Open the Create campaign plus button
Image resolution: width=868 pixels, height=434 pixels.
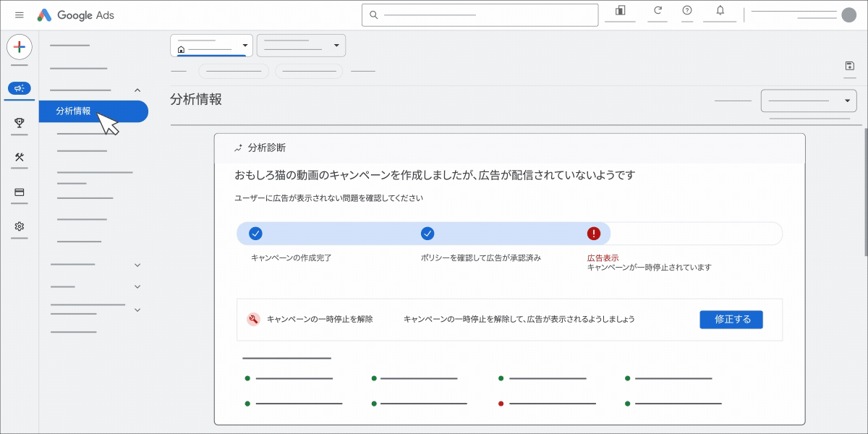pyautogui.click(x=20, y=47)
